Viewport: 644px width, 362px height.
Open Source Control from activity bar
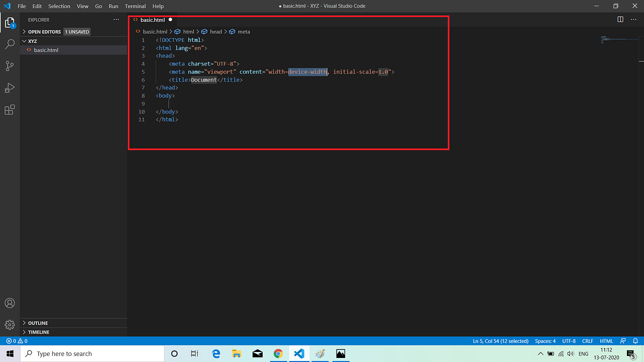(x=10, y=66)
